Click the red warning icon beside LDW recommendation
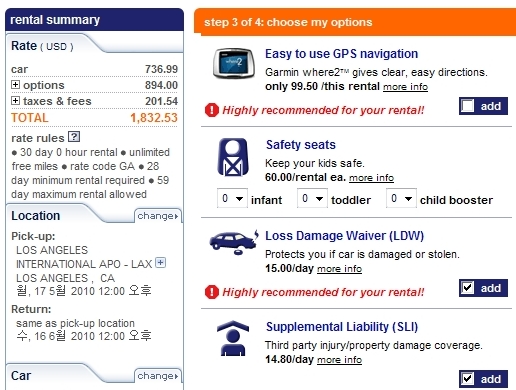Image resolution: width=516 pixels, height=390 pixels. pyautogui.click(x=212, y=292)
